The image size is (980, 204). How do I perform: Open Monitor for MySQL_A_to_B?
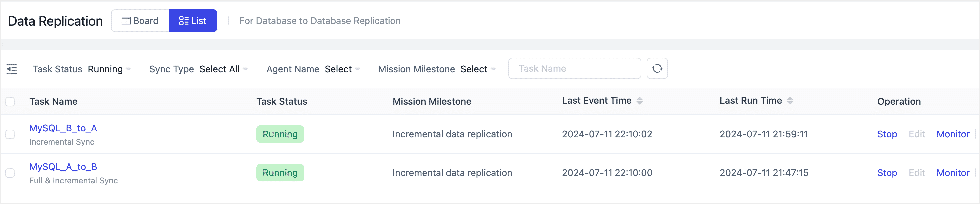tap(953, 172)
